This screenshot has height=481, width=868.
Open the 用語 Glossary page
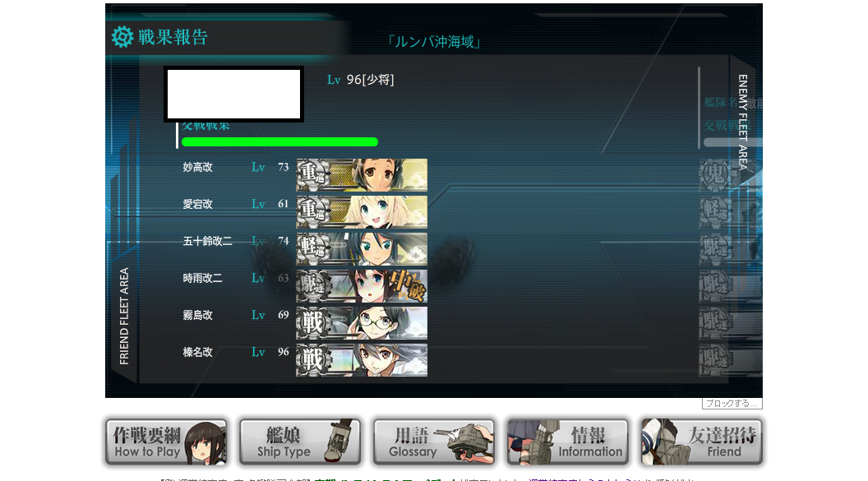(x=434, y=442)
